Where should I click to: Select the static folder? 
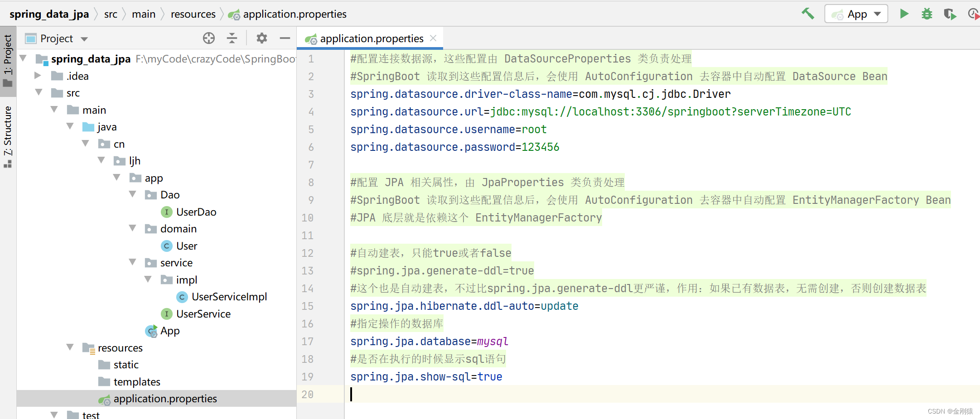pyautogui.click(x=126, y=365)
